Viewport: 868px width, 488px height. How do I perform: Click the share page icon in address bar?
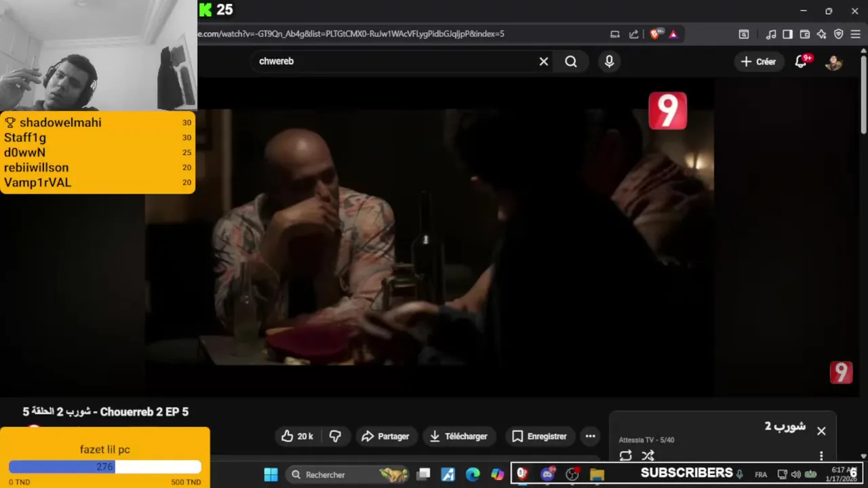(633, 34)
